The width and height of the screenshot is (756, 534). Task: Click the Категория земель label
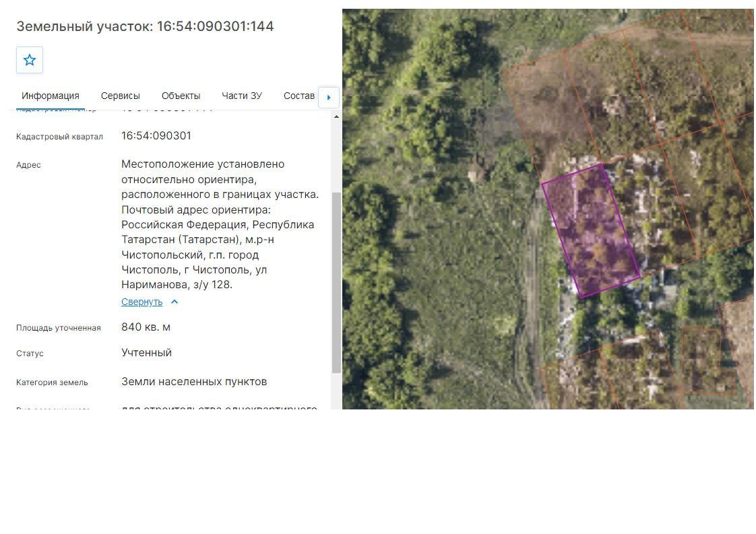click(x=52, y=382)
